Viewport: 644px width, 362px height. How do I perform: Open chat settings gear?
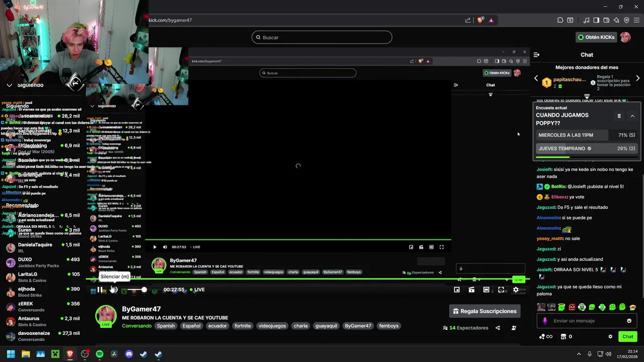point(610,337)
